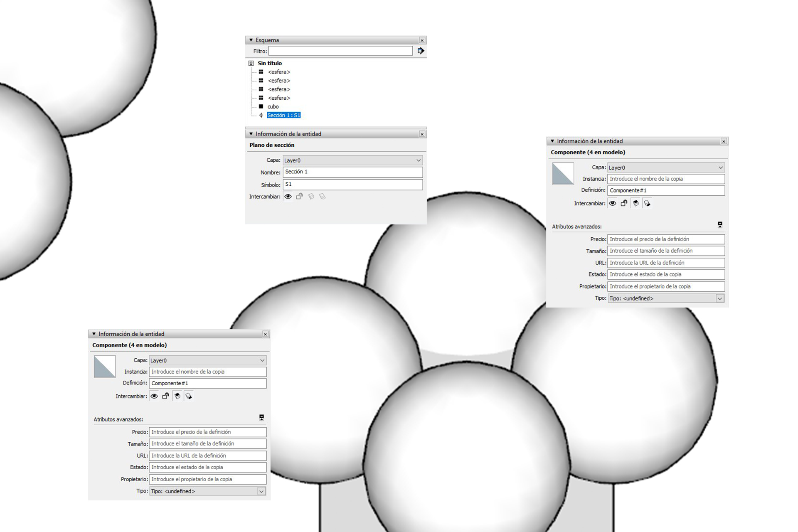Click URL field in right-hand Componente panel

(666, 263)
